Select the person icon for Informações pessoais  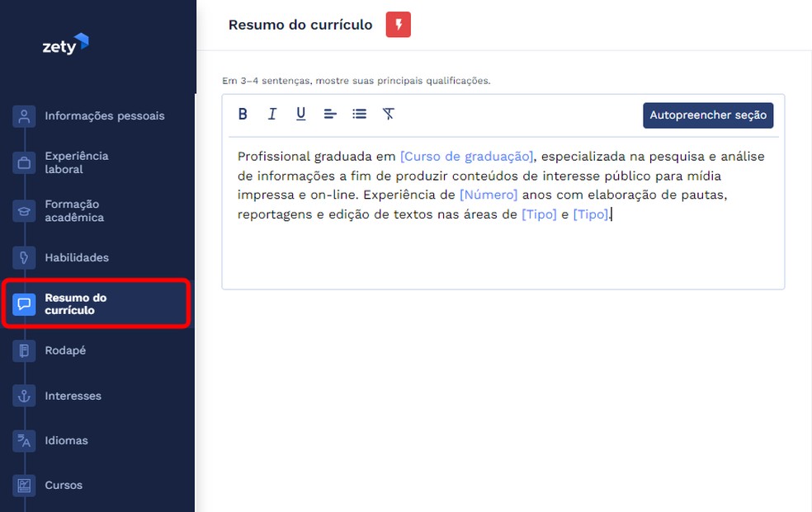pyautogui.click(x=23, y=115)
